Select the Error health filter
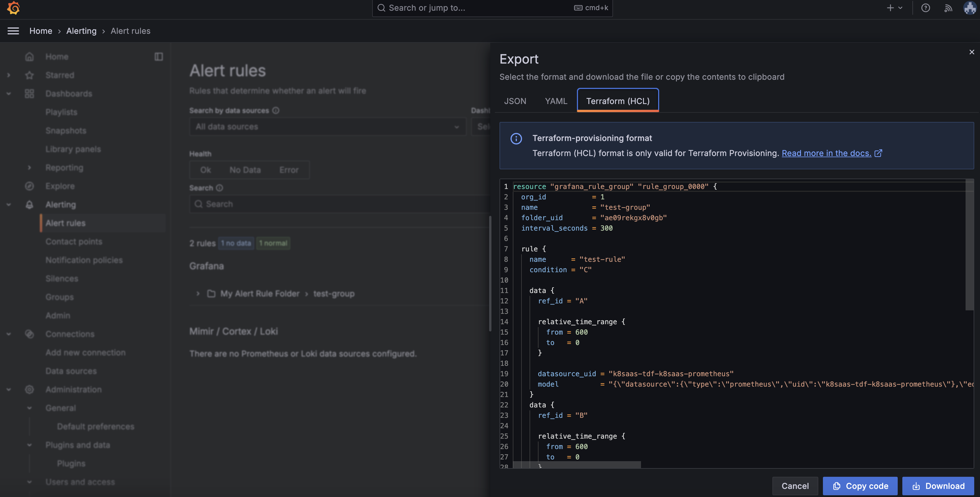Image resolution: width=980 pixels, height=497 pixels. [x=289, y=170]
